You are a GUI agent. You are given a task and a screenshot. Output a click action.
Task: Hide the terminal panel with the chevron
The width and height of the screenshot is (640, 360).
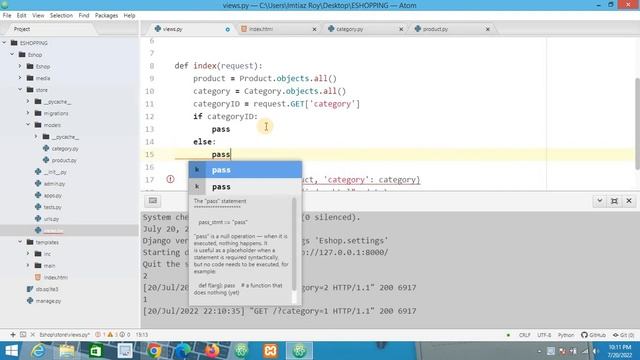tap(600, 201)
